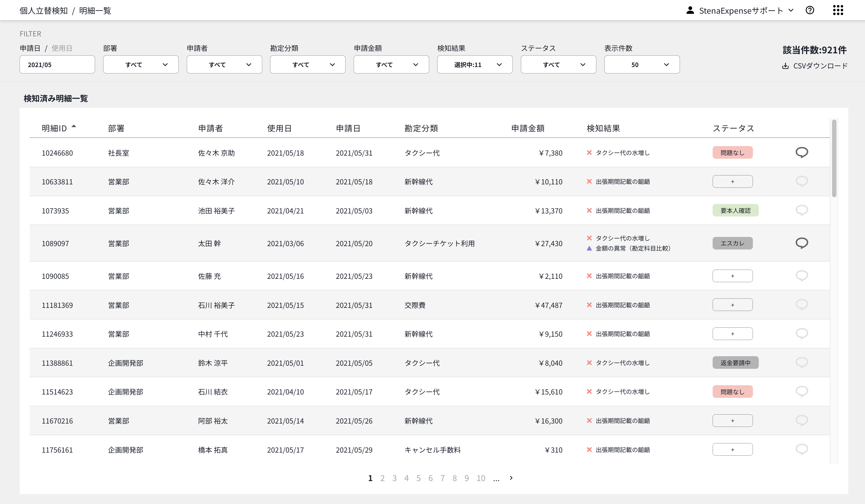Go to next page arrow

(x=511, y=477)
